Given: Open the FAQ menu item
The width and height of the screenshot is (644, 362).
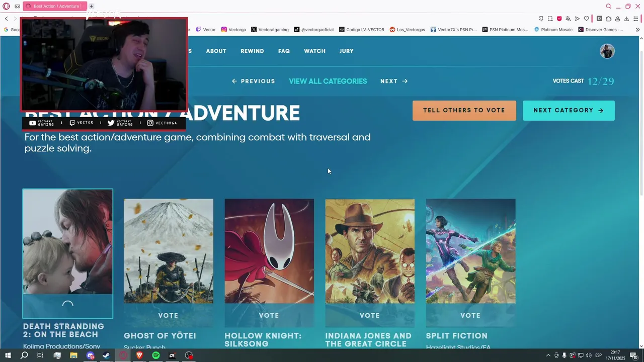Looking at the screenshot, I should click(284, 51).
